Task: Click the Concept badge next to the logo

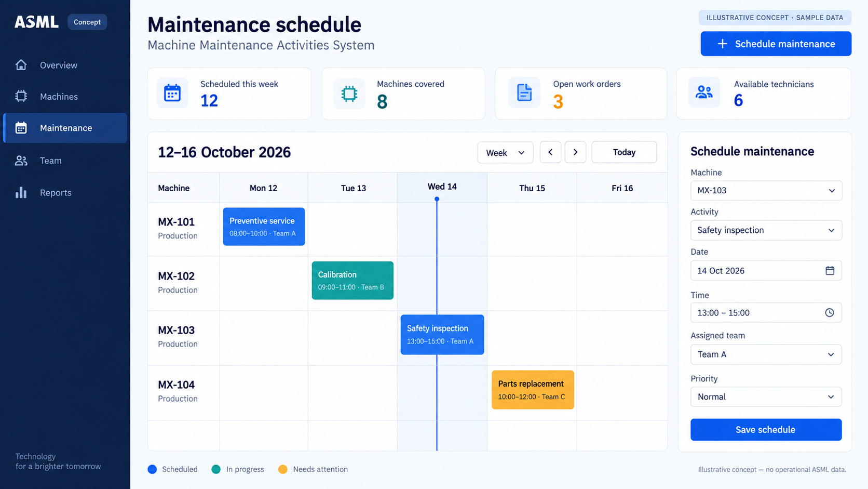Action: pyautogui.click(x=87, y=22)
